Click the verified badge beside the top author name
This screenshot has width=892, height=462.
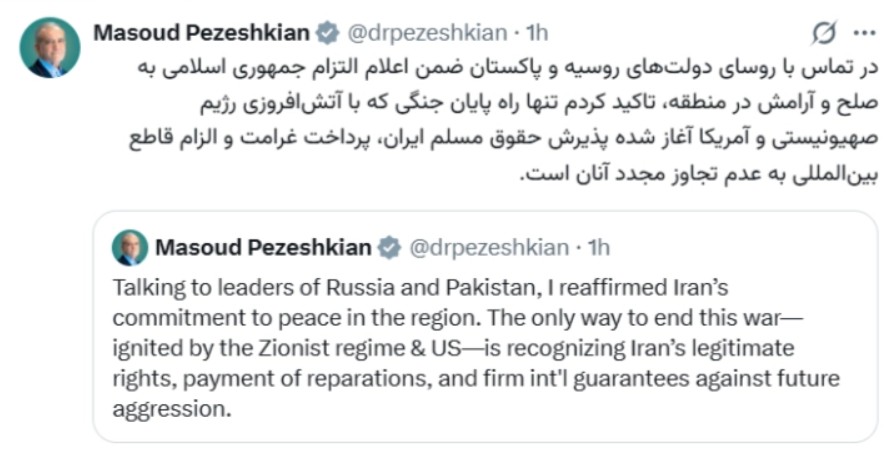327,33
